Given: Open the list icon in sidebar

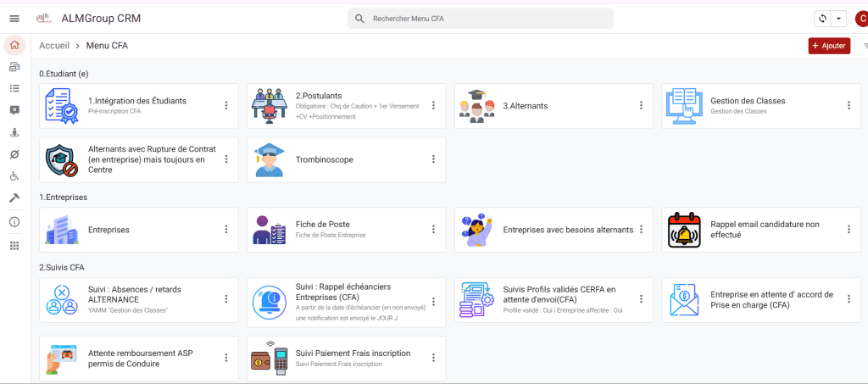Looking at the screenshot, I should (14, 88).
